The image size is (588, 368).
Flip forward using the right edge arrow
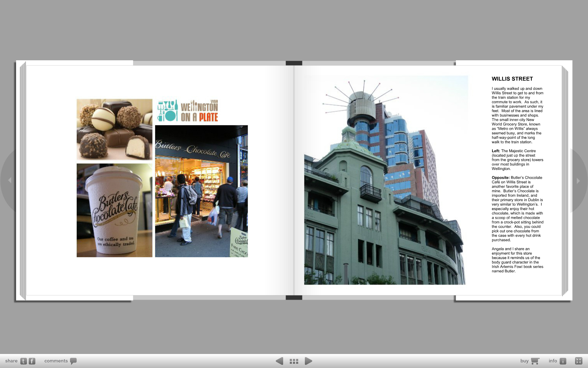(x=578, y=181)
